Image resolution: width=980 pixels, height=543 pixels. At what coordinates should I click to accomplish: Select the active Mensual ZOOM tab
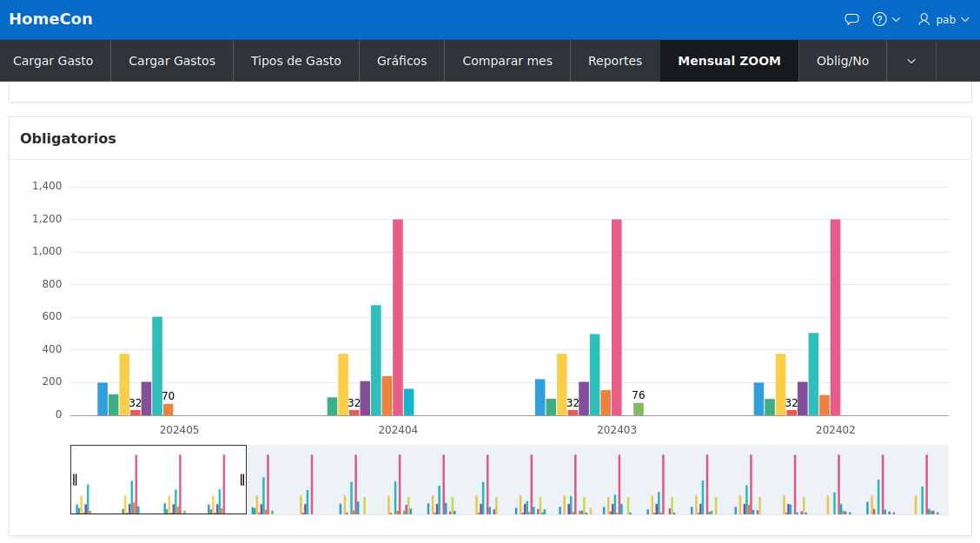coord(729,61)
